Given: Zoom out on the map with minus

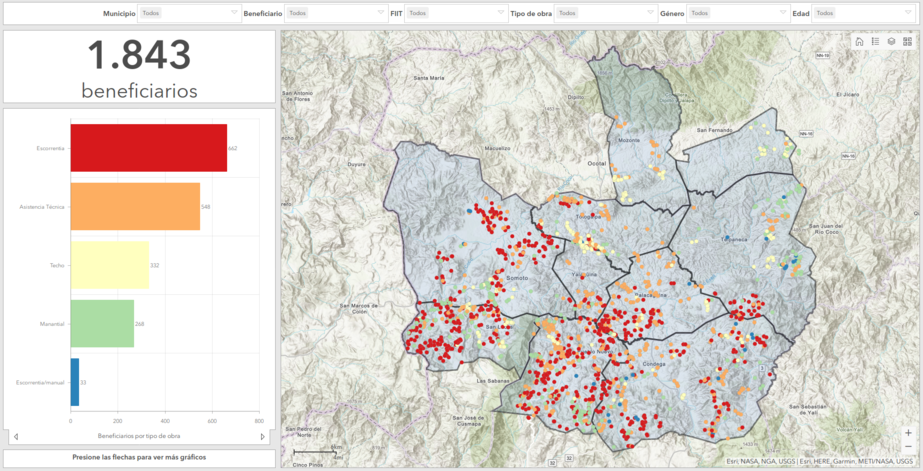Looking at the screenshot, I should point(908,446).
